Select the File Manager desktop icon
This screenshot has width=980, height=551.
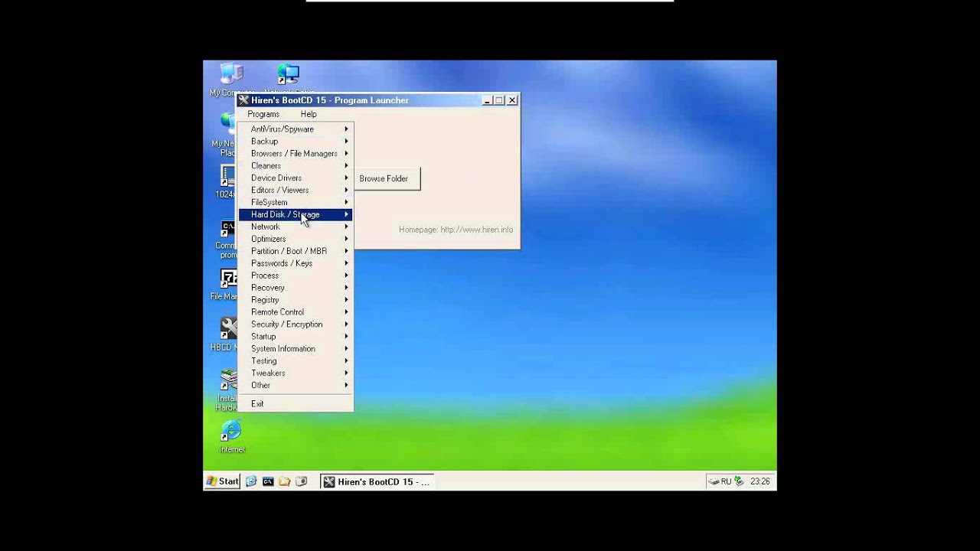229,278
